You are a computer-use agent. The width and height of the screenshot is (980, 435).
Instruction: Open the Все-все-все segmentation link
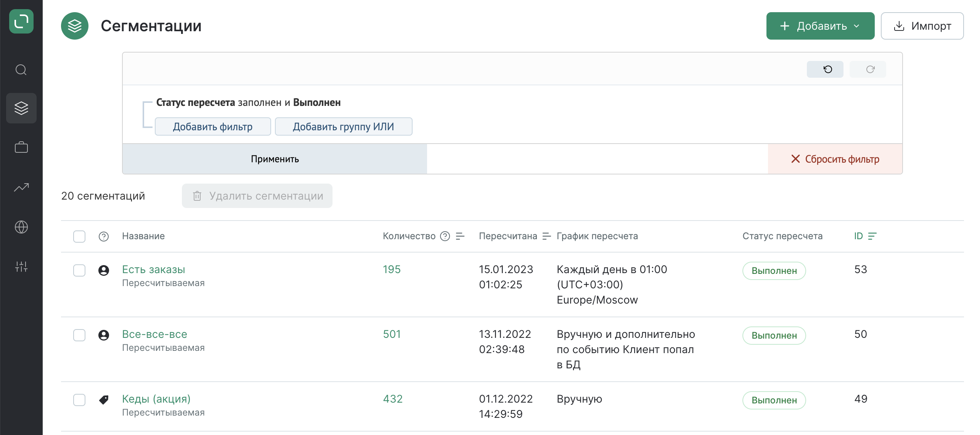tap(154, 334)
